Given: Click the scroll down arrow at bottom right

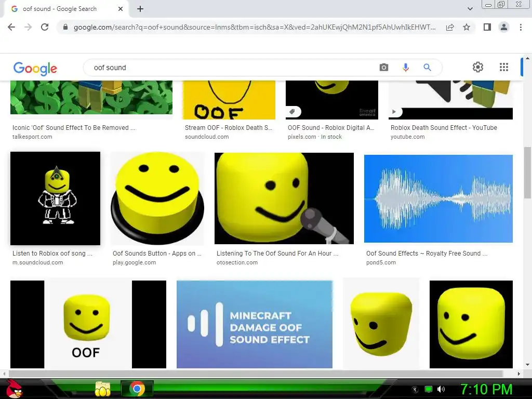Looking at the screenshot, I should [x=528, y=365].
